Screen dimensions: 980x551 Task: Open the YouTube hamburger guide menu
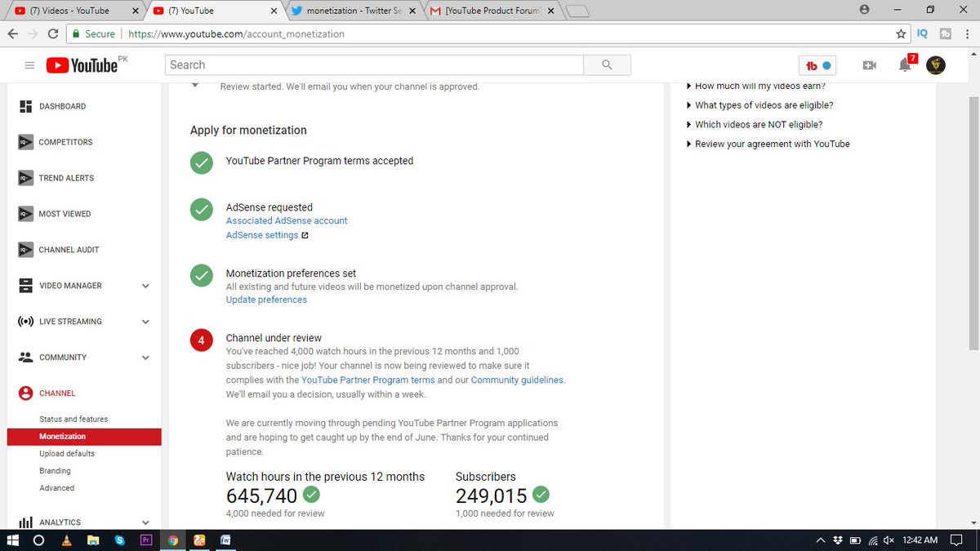[x=29, y=65]
